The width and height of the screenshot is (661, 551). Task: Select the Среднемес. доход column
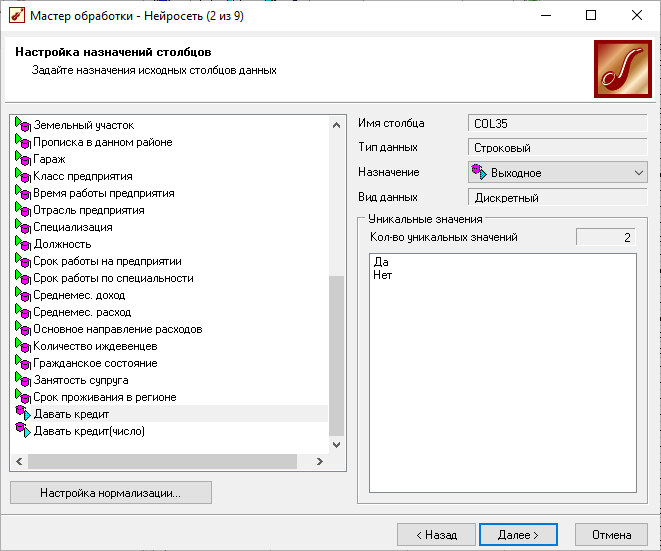79,295
